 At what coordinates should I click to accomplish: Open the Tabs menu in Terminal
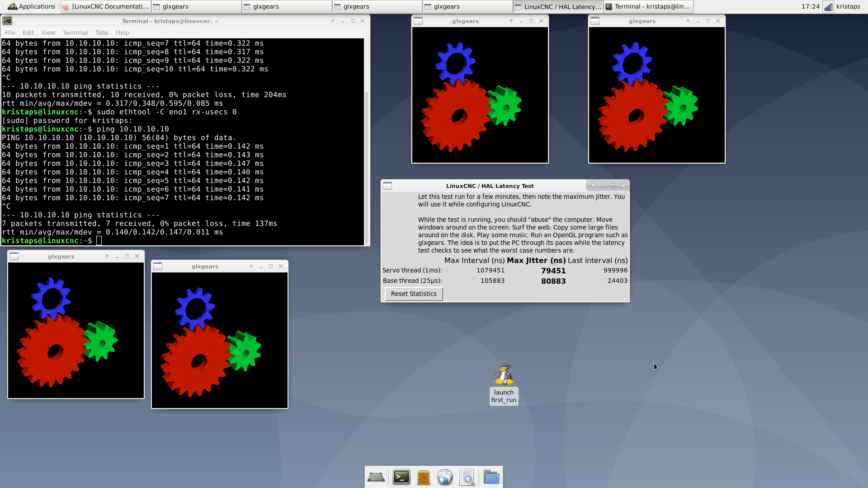102,33
